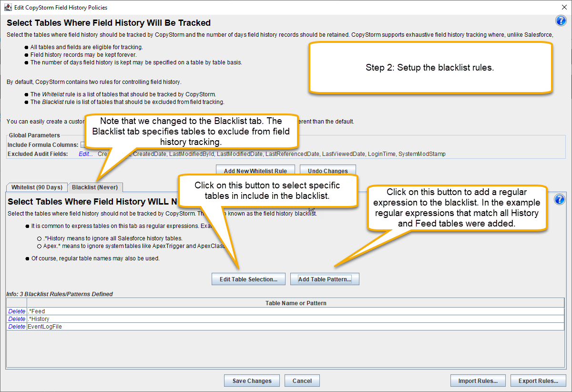
Task: Click the Table Name or Pattern column header
Action: [296, 303]
